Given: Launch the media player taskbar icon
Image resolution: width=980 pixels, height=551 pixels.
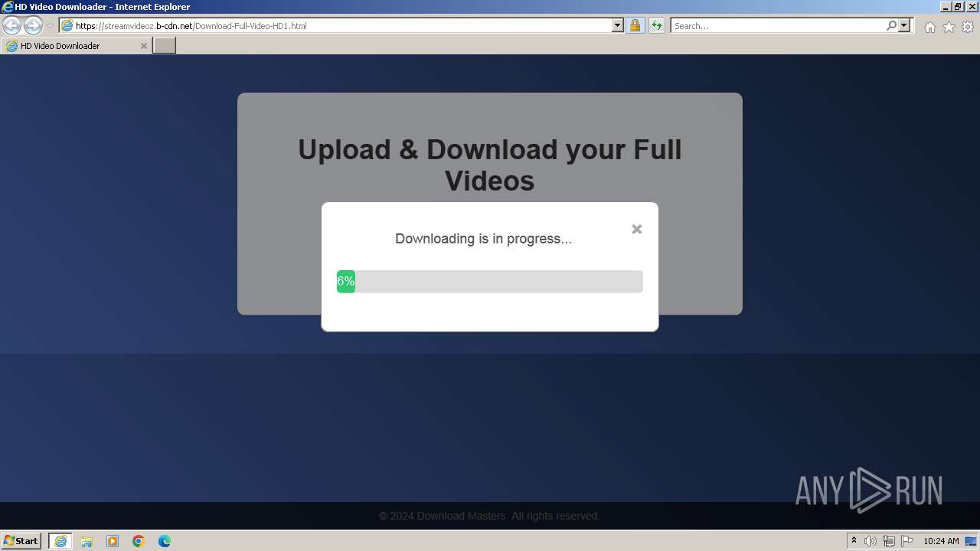Looking at the screenshot, I should pyautogui.click(x=113, y=541).
